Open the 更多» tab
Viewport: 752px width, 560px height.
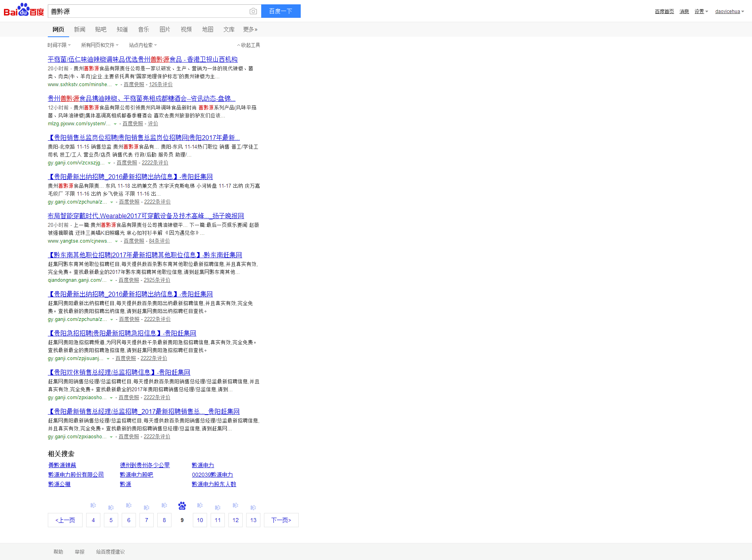[250, 29]
